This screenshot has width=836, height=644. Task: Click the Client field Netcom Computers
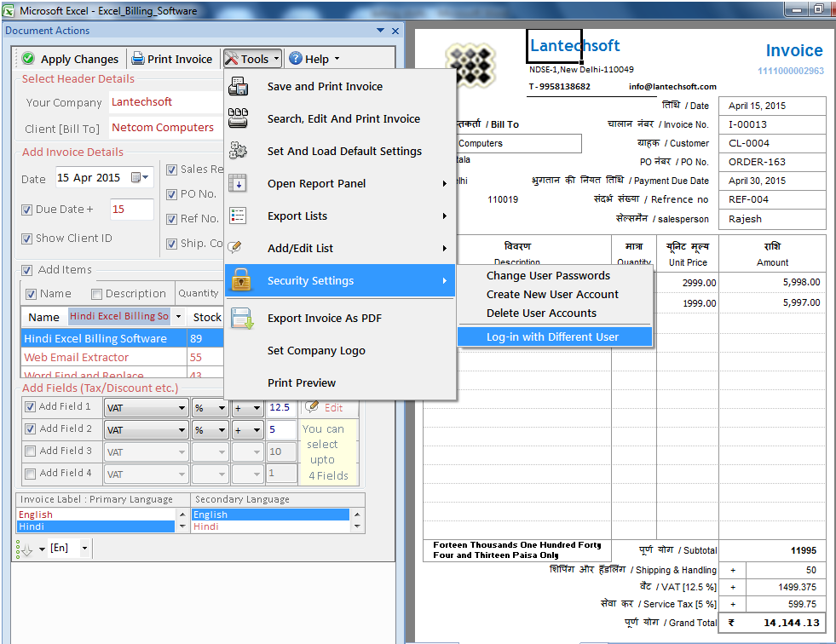[x=165, y=128]
